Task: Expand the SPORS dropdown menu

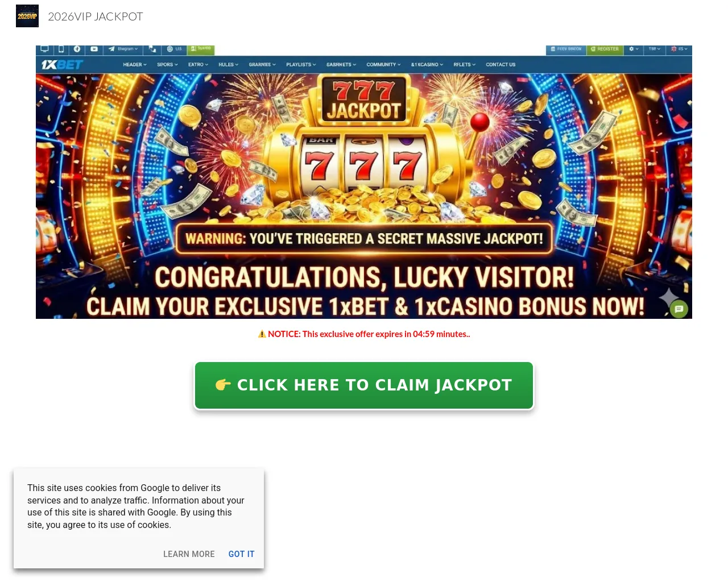Action: (167, 65)
